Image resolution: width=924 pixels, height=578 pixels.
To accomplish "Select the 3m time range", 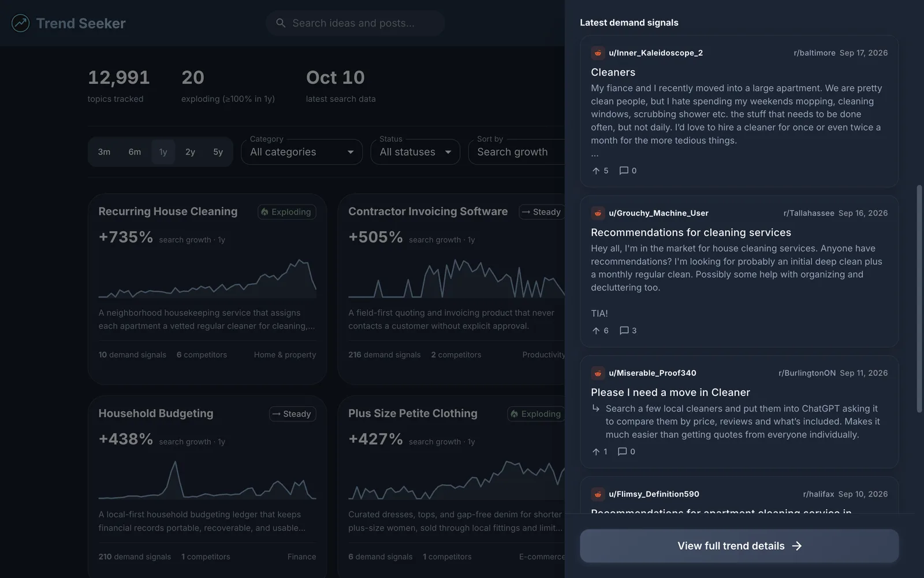I will [104, 152].
